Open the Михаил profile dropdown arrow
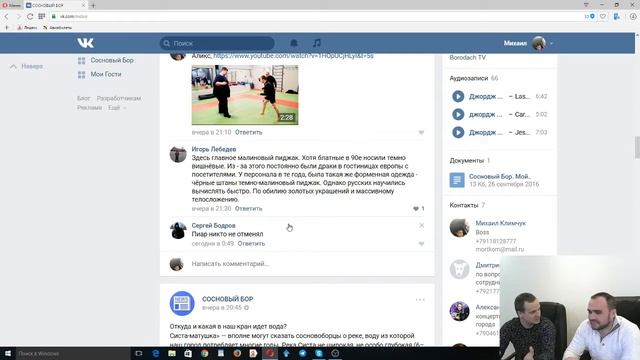 tap(551, 43)
